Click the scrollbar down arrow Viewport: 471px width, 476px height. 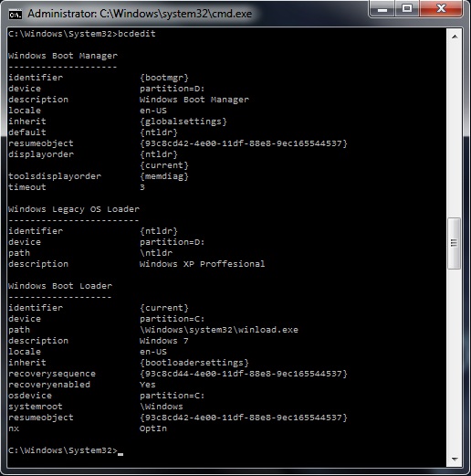click(x=455, y=460)
